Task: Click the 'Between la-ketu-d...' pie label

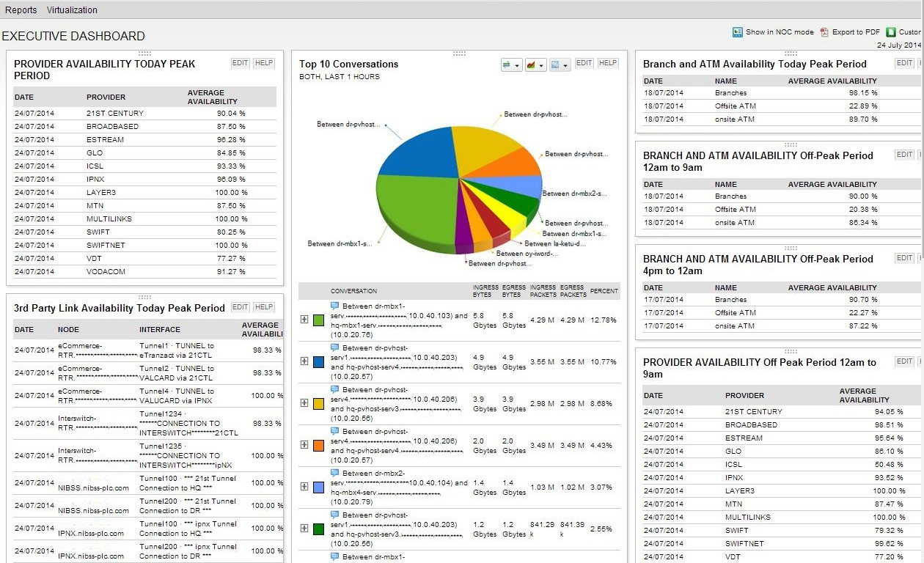Action: pos(555,243)
